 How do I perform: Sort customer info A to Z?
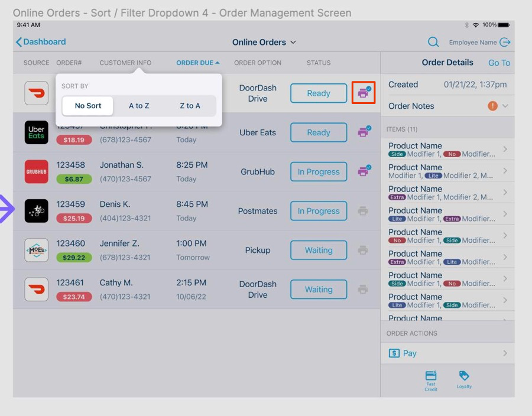click(139, 106)
